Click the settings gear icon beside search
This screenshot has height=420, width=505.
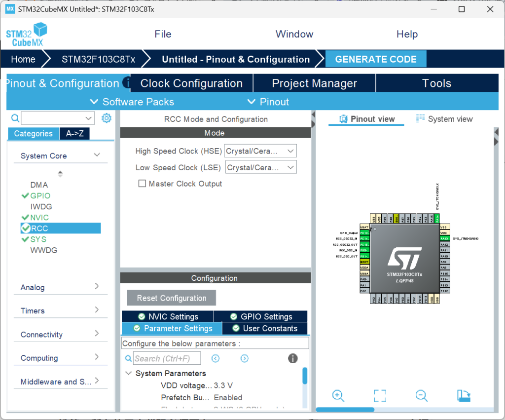pyautogui.click(x=106, y=118)
